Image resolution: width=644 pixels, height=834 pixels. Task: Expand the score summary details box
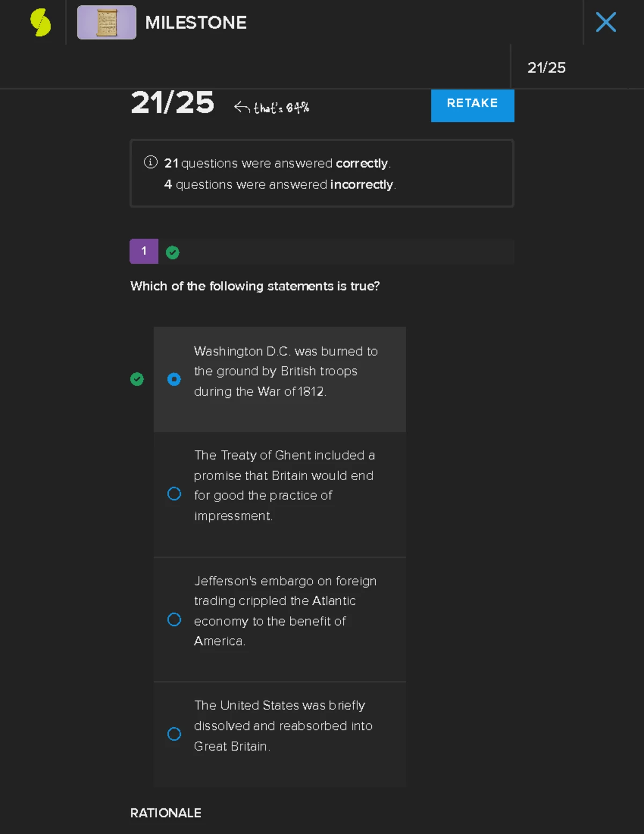pyautogui.click(x=322, y=173)
